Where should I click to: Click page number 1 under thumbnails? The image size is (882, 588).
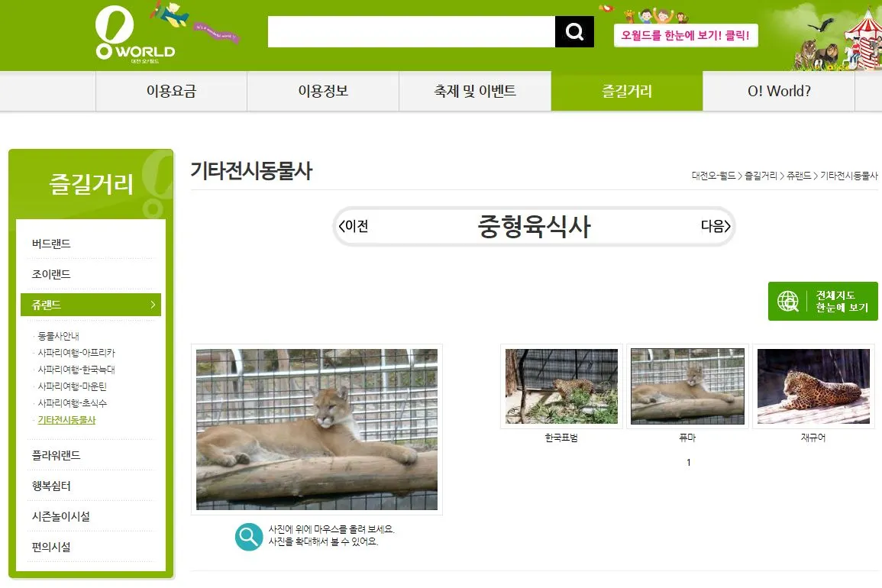point(689,463)
